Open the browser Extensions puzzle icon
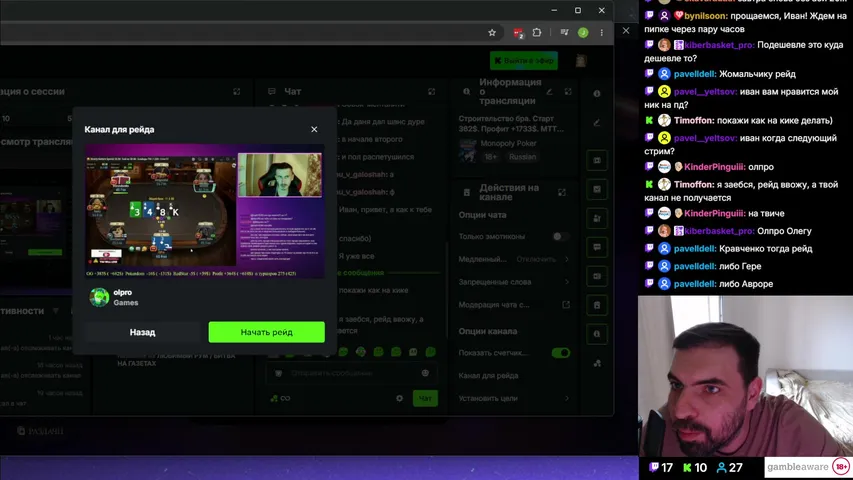853x480 pixels. point(537,33)
